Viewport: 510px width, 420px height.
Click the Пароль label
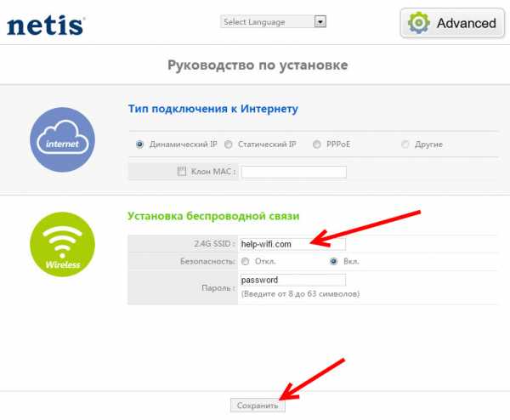click(x=218, y=288)
